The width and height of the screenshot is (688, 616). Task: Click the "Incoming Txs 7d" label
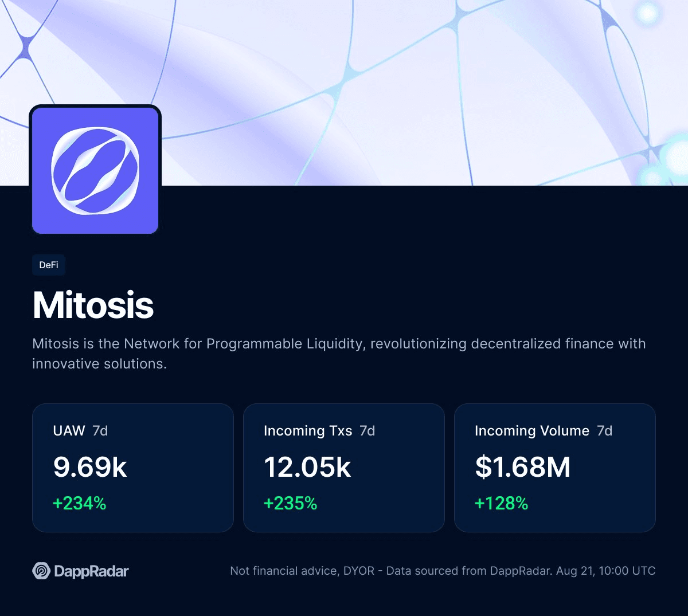[319, 431]
